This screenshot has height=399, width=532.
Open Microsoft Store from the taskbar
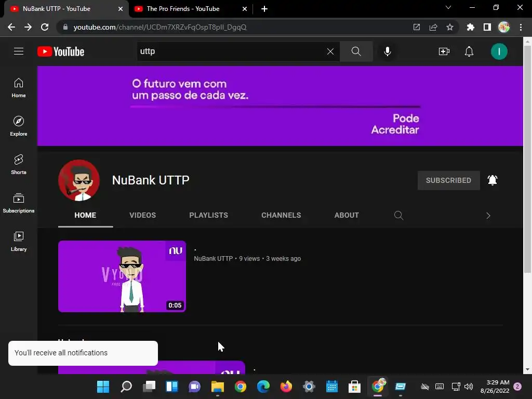[354, 387]
